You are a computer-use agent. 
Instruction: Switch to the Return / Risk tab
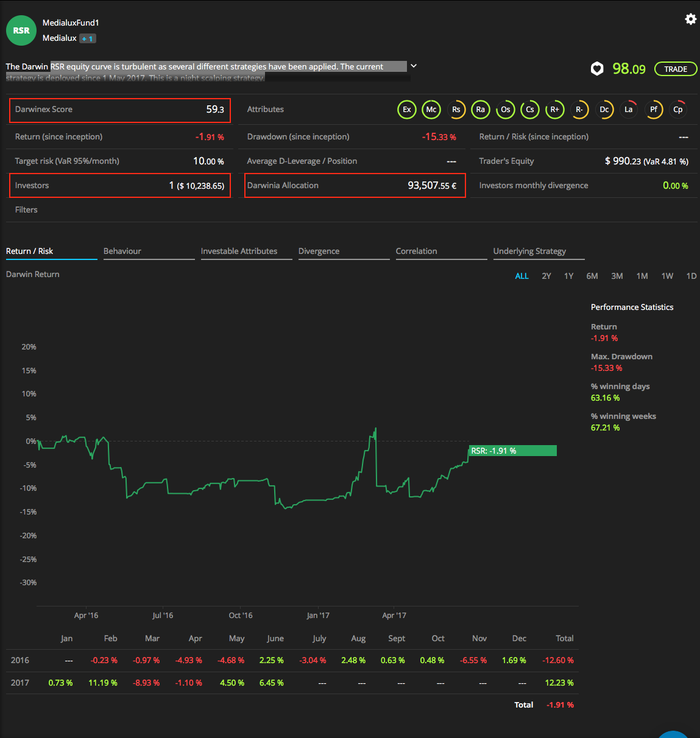52,251
